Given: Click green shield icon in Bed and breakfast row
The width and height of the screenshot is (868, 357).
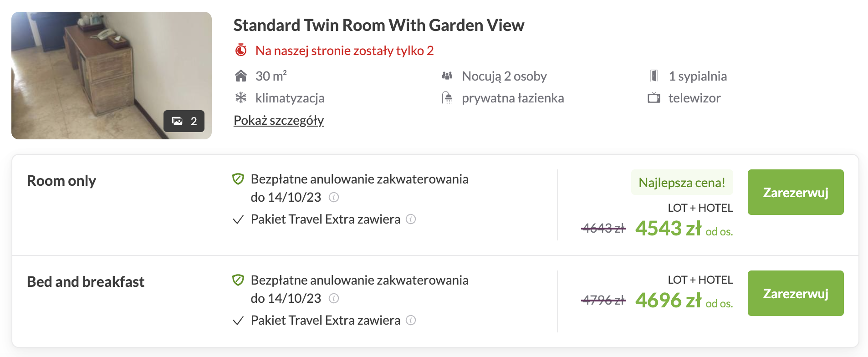Looking at the screenshot, I should point(237,280).
